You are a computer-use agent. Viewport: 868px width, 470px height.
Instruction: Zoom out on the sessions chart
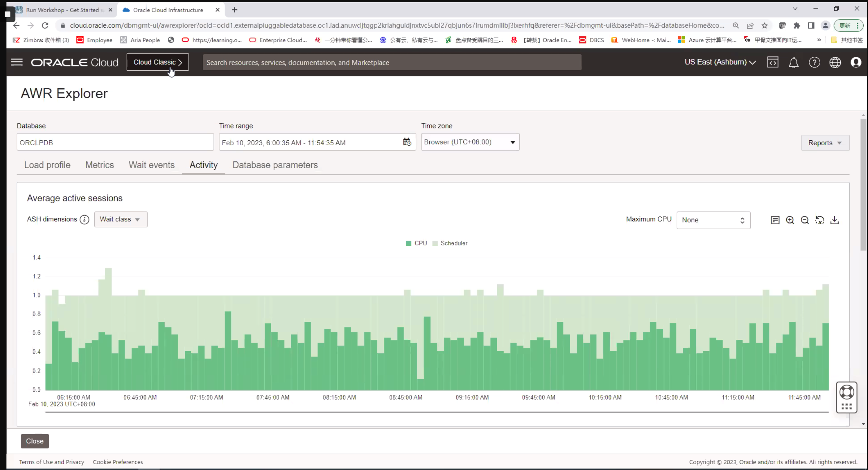point(805,220)
